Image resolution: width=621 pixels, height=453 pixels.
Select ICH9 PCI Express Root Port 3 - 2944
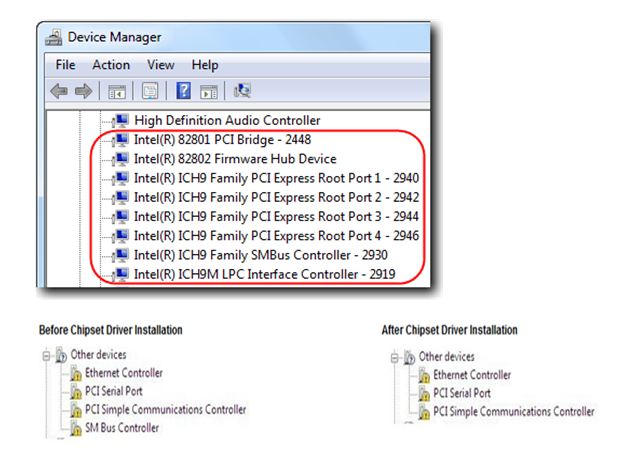276,217
